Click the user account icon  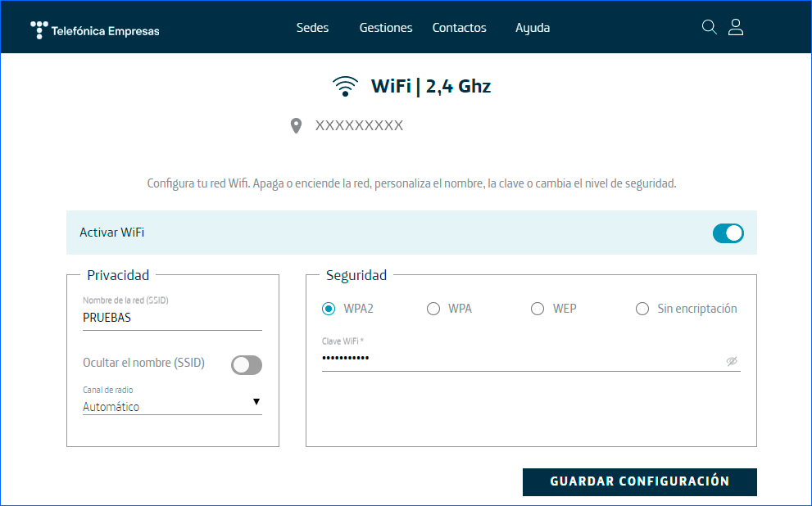pyautogui.click(x=735, y=27)
